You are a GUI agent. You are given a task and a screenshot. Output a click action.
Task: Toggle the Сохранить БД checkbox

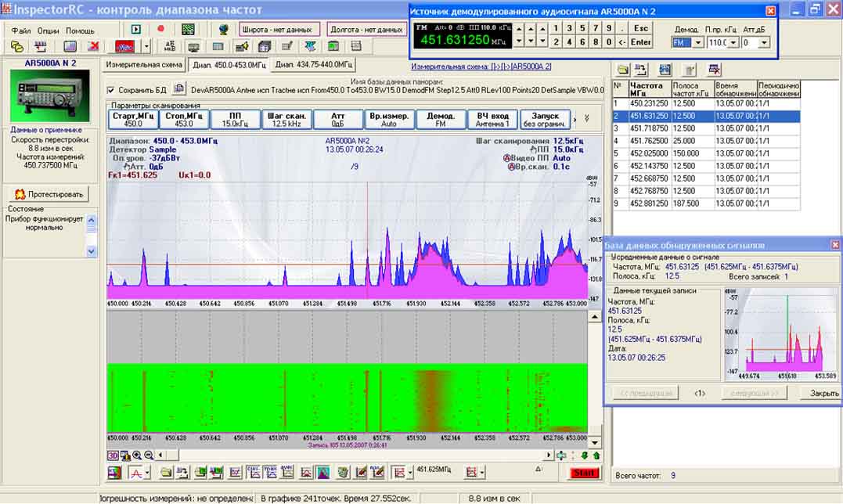pyautogui.click(x=111, y=90)
